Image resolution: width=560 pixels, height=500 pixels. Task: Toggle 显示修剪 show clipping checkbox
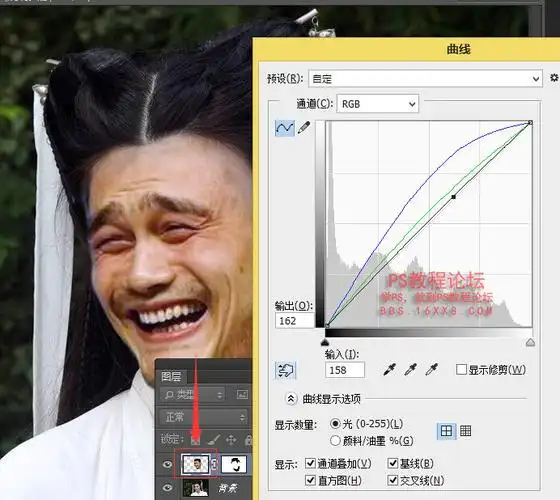[461, 370]
